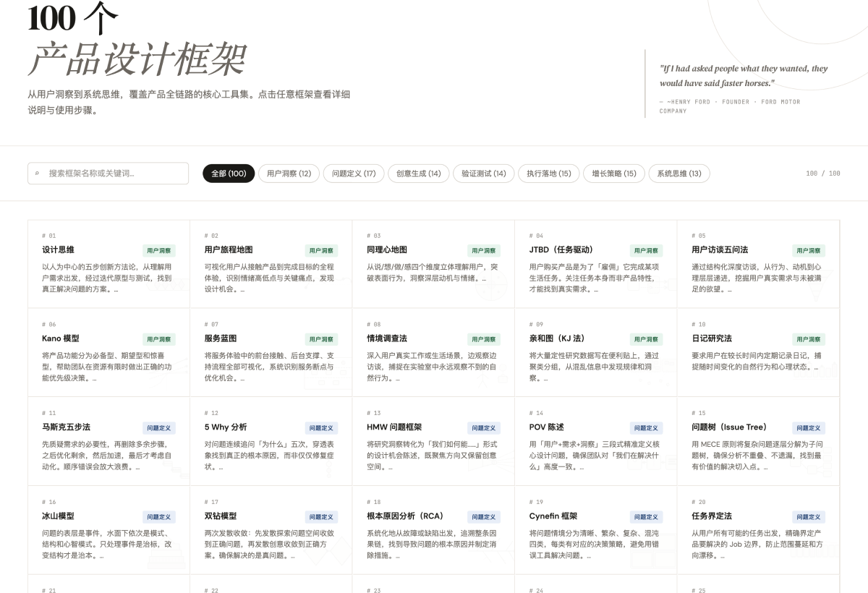The height and width of the screenshot is (593, 868).
Task: Open the Cynefin 框架 card
Action: click(x=553, y=516)
